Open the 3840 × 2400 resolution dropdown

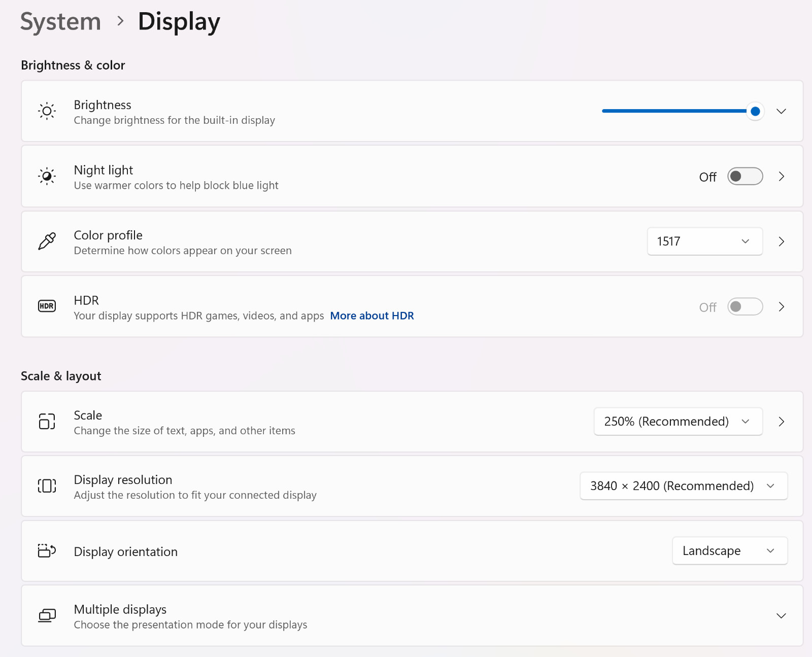click(x=684, y=486)
